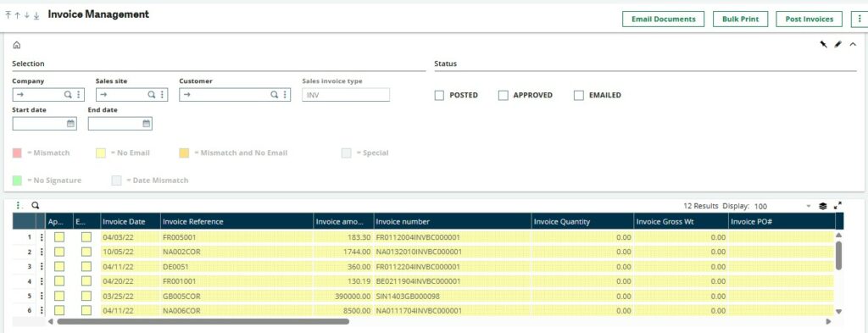The image size is (868, 333).
Task: Search Customer with magnifier icon
Action: pos(274,95)
